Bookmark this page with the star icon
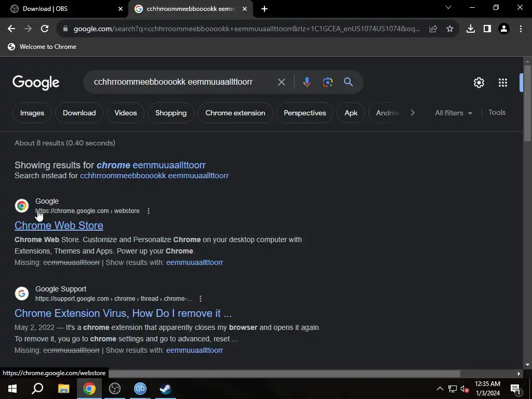This screenshot has width=532, height=399. coord(450,29)
